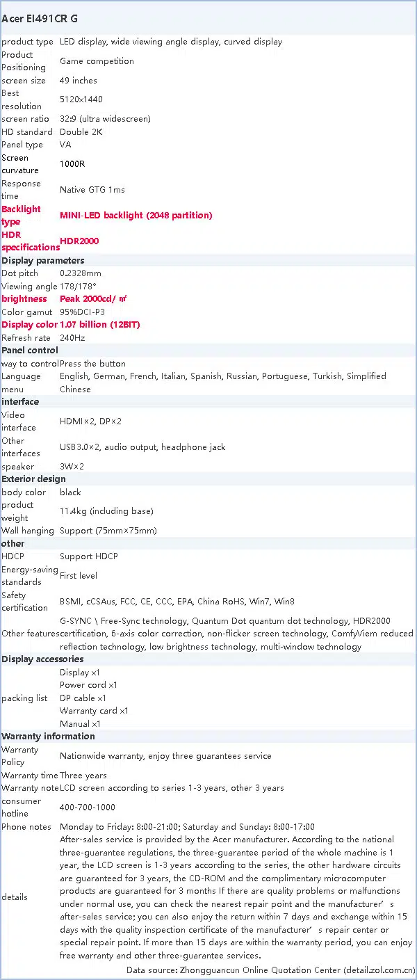The width and height of the screenshot is (417, 980).
Task: Click 'Display ×1' in packing list
Action: (x=80, y=673)
